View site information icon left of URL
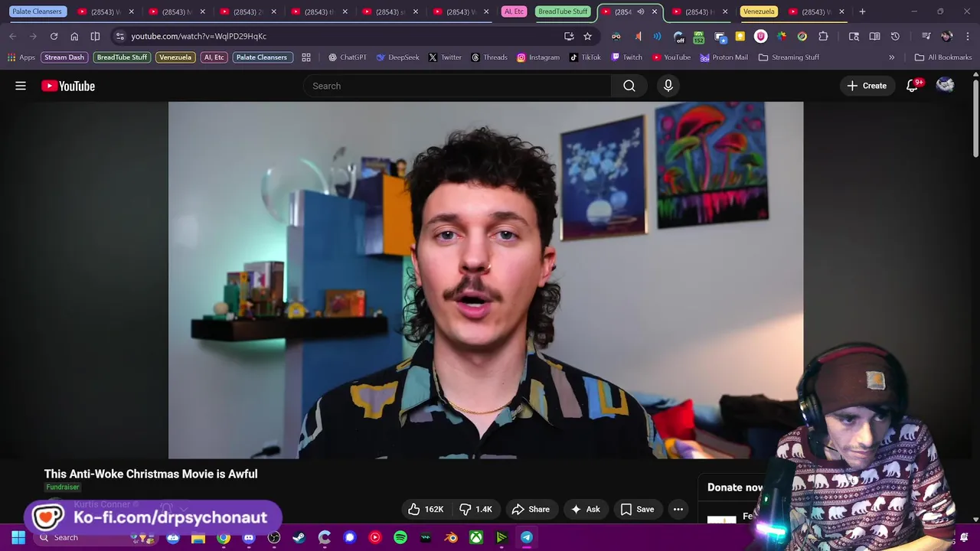 click(119, 36)
